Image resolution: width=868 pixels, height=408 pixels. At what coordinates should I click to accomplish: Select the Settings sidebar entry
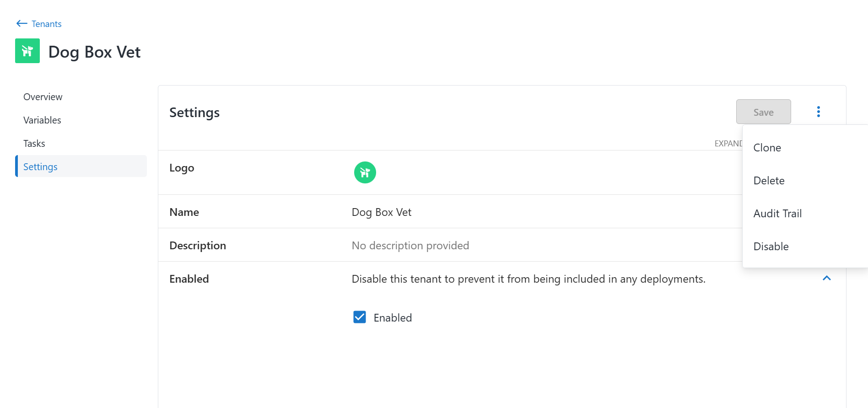(x=40, y=166)
